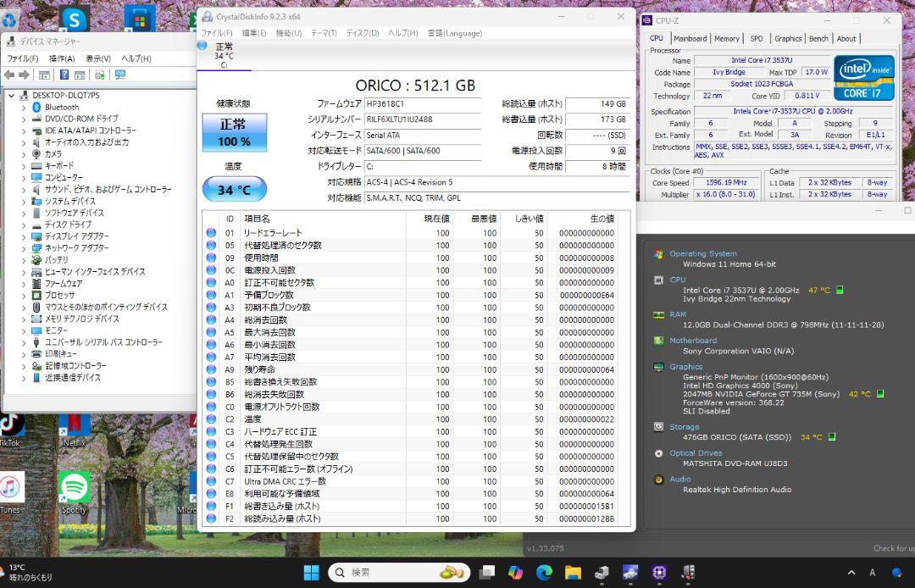Click the scan for hardware changes icon
The image size is (915, 588).
(x=100, y=75)
